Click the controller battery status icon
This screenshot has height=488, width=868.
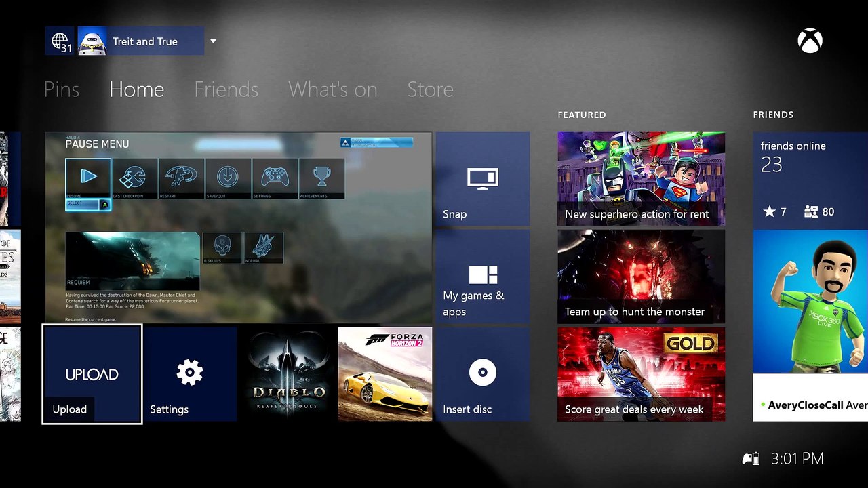coord(751,459)
